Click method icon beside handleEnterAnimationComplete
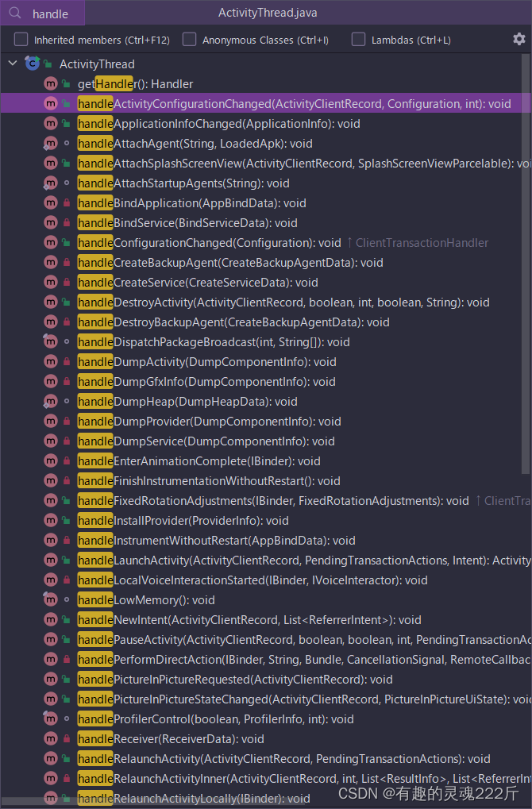Viewport: 532px width, 809px height. (51, 460)
